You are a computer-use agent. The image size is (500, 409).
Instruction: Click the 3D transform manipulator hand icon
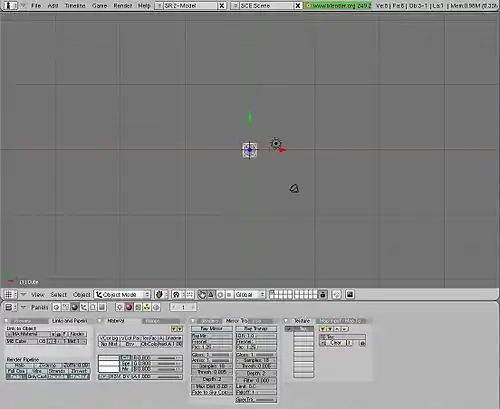point(202,294)
